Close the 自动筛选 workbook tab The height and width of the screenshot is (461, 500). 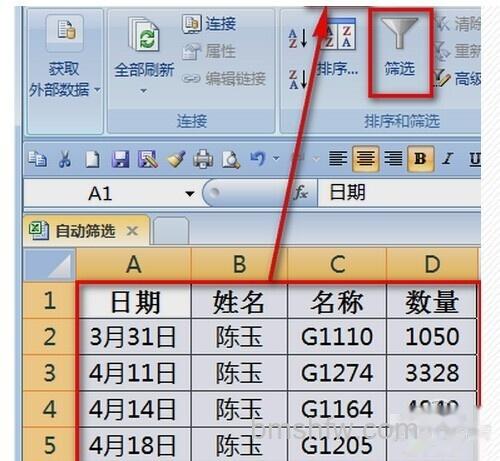click(x=132, y=230)
